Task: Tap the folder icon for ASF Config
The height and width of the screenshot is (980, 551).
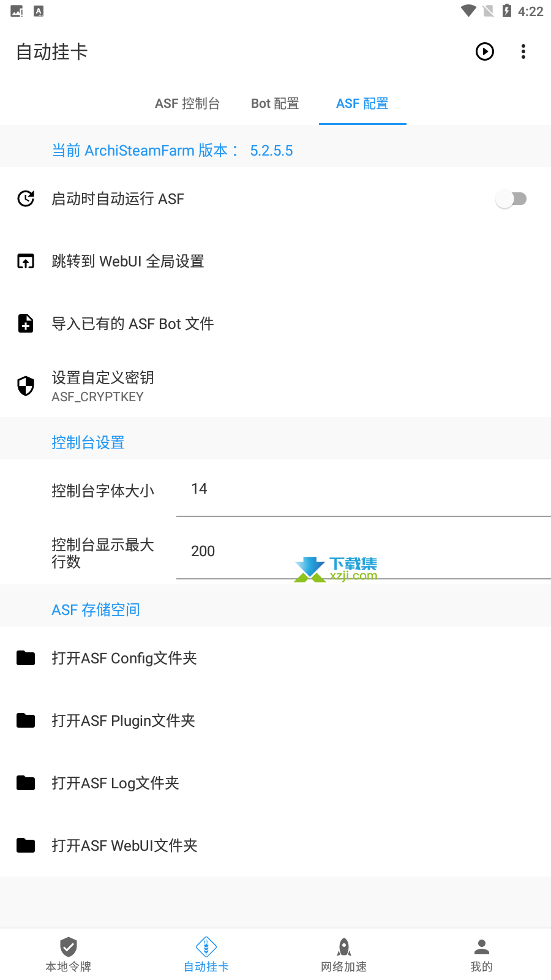Action: coord(26,658)
